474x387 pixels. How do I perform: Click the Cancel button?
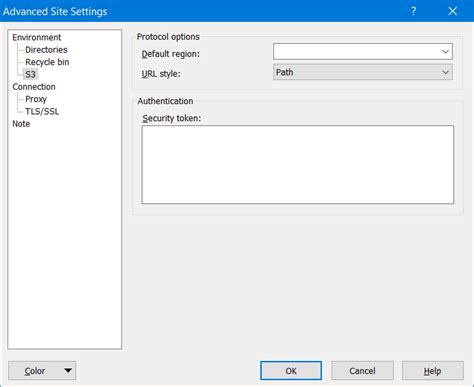point(362,371)
